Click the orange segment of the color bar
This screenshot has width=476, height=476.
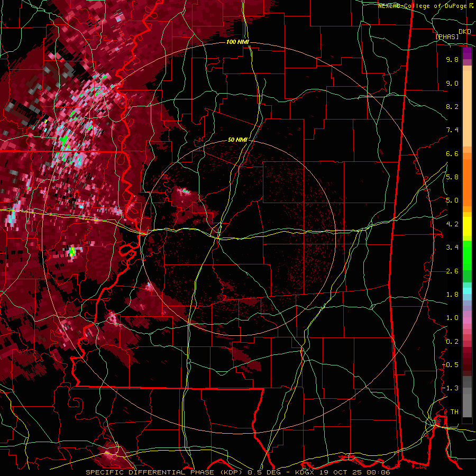(x=467, y=179)
